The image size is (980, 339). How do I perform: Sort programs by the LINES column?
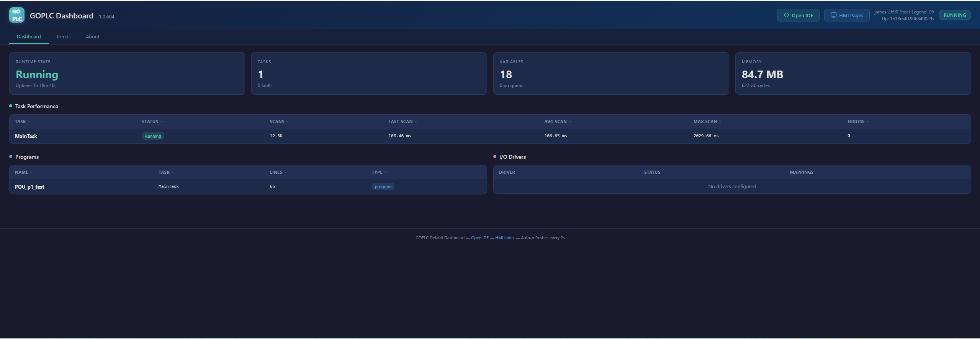coord(276,172)
